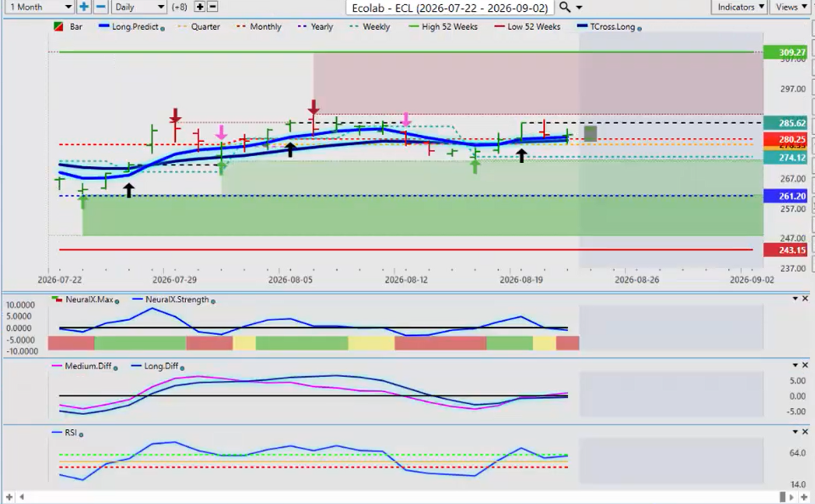Screen dimensions: 815x504
Task: Click the Bar legend label
Action: (x=76, y=26)
